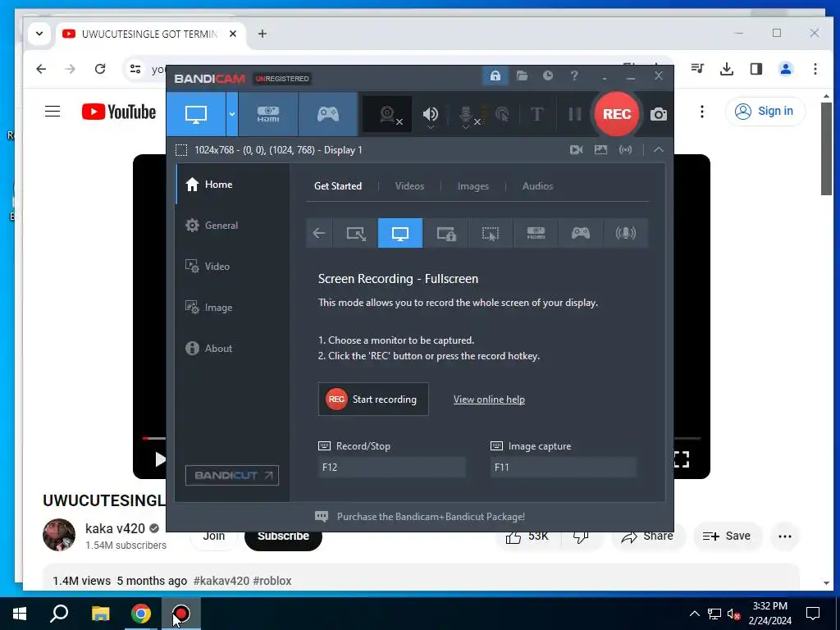Click Image capture hotkey field F11
This screenshot has width=840, height=630.
pos(563,467)
